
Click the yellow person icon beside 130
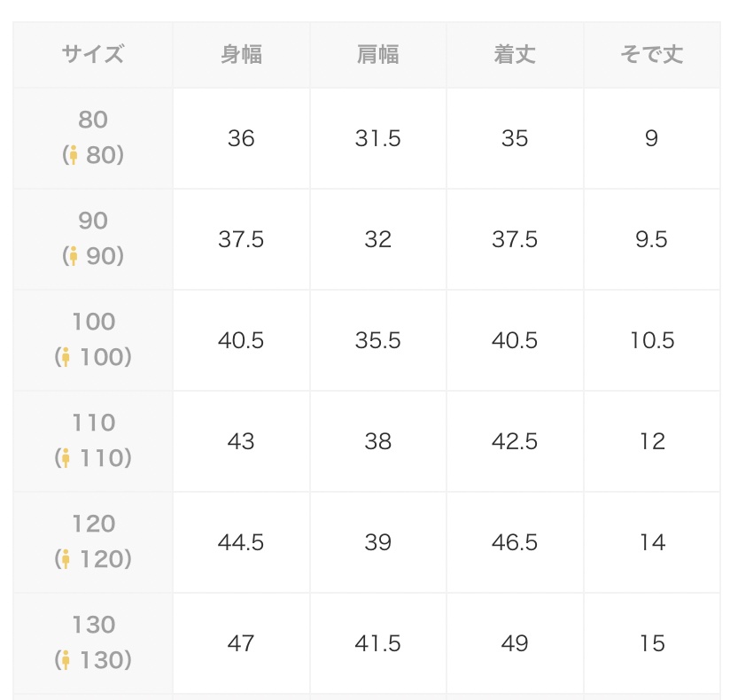(x=66, y=660)
